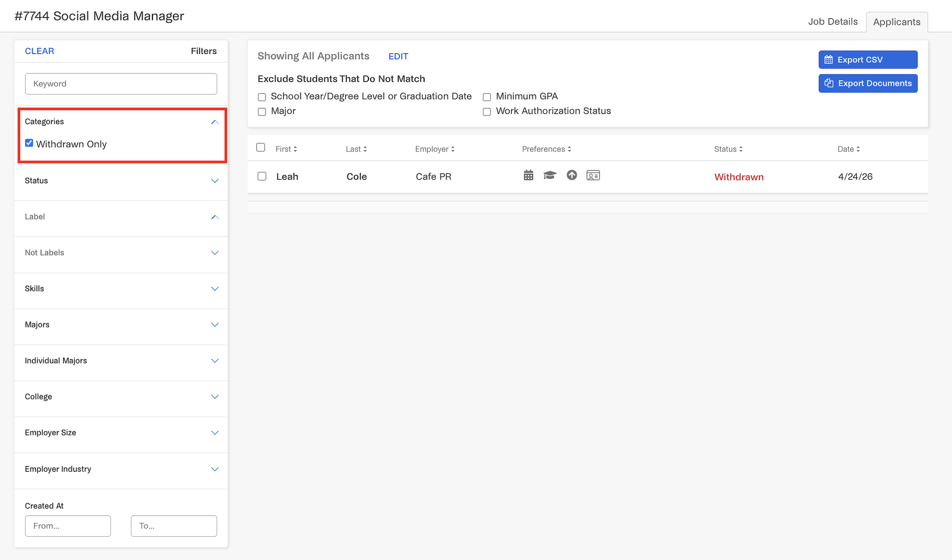Sort applicants by First name
The image size is (952, 560).
(286, 149)
